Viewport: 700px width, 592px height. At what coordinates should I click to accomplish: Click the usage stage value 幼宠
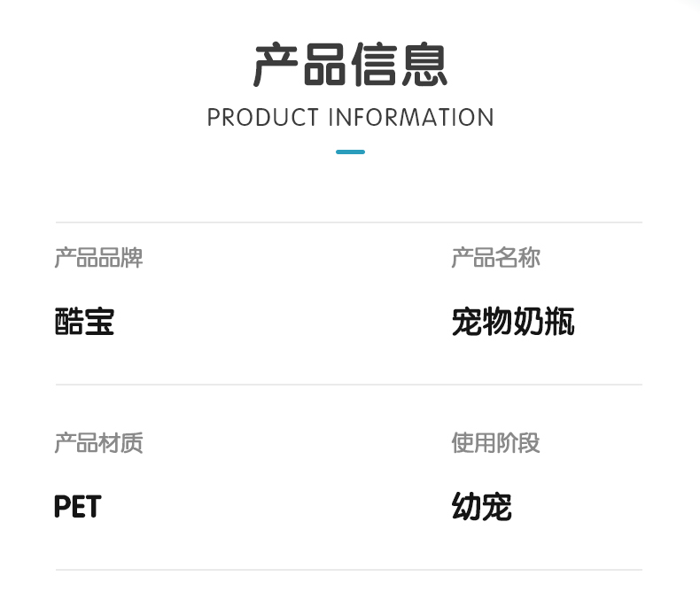click(x=481, y=507)
